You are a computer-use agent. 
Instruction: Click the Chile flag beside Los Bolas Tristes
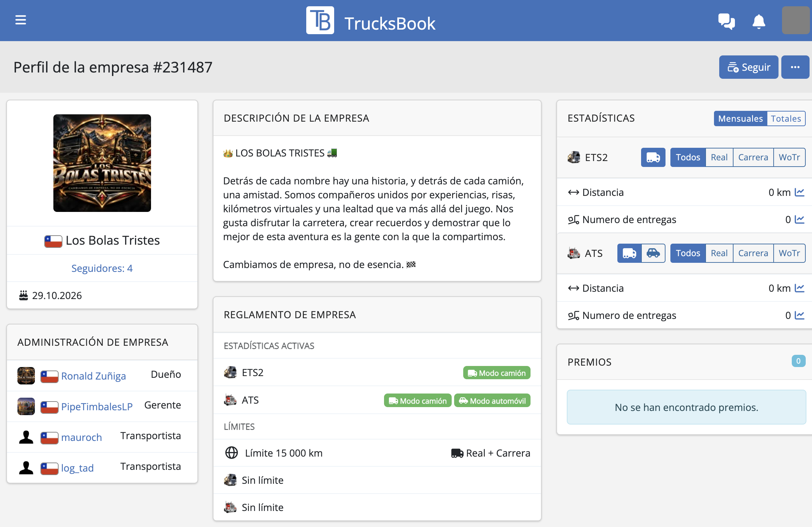pos(53,241)
